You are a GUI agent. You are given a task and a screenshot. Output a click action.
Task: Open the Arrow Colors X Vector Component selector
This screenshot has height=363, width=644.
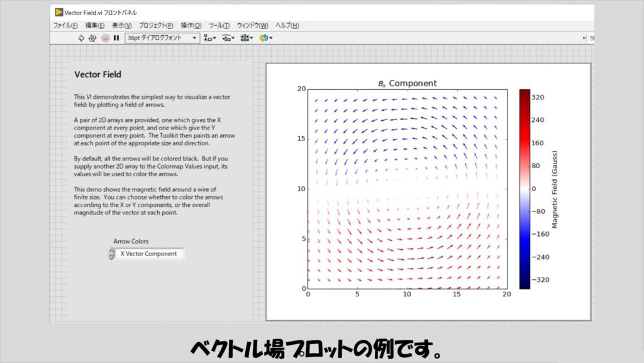[x=150, y=254]
